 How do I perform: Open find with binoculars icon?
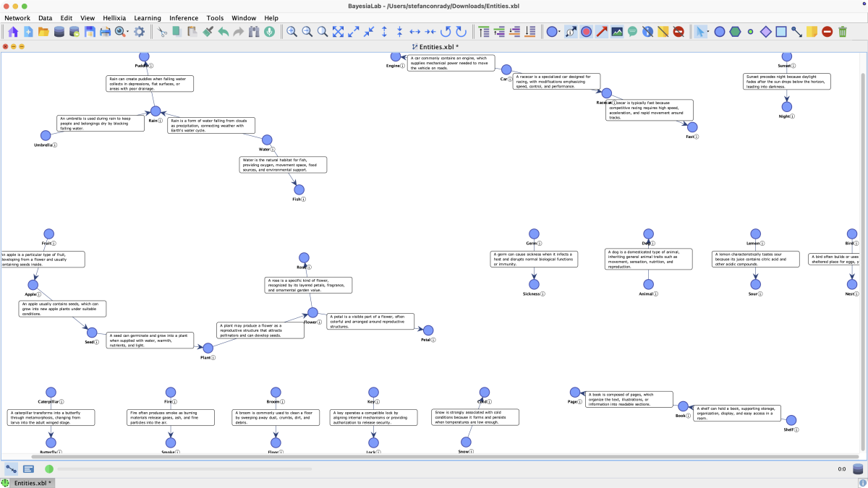tap(254, 32)
